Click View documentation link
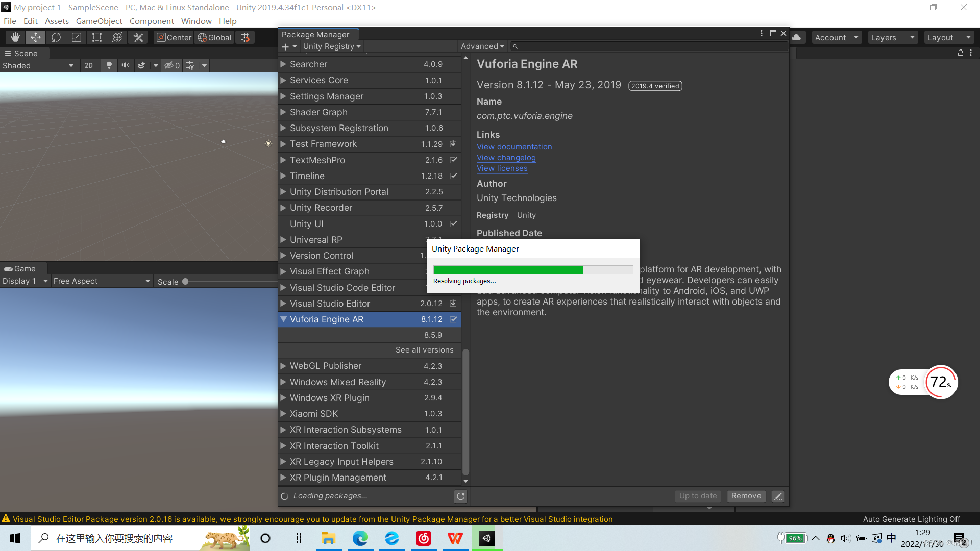980x551 pixels. click(x=514, y=147)
